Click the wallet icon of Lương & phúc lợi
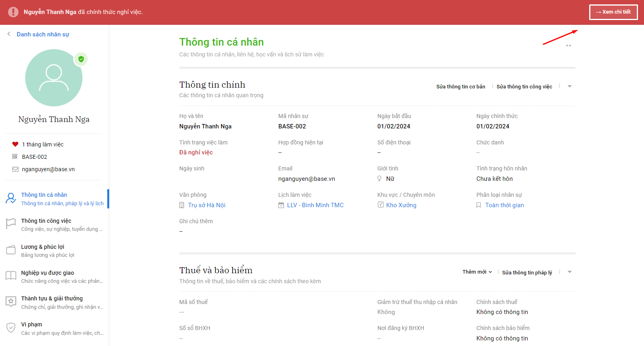644x346 pixels. click(11, 250)
